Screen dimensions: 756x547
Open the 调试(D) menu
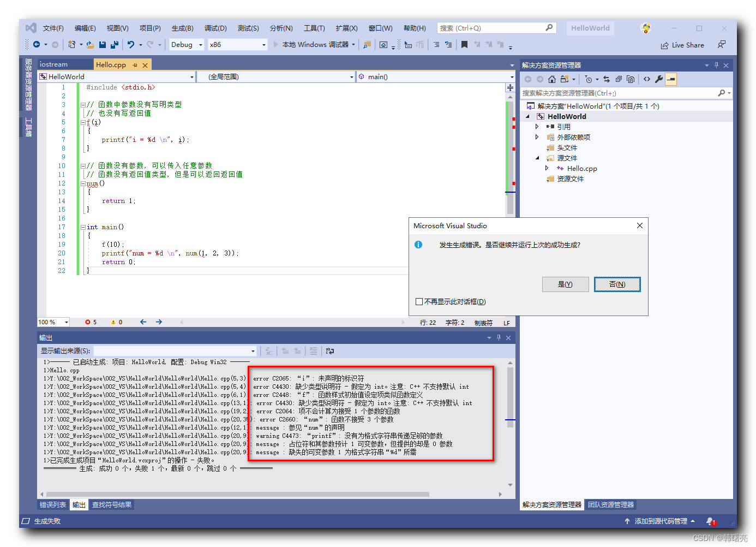coord(215,28)
